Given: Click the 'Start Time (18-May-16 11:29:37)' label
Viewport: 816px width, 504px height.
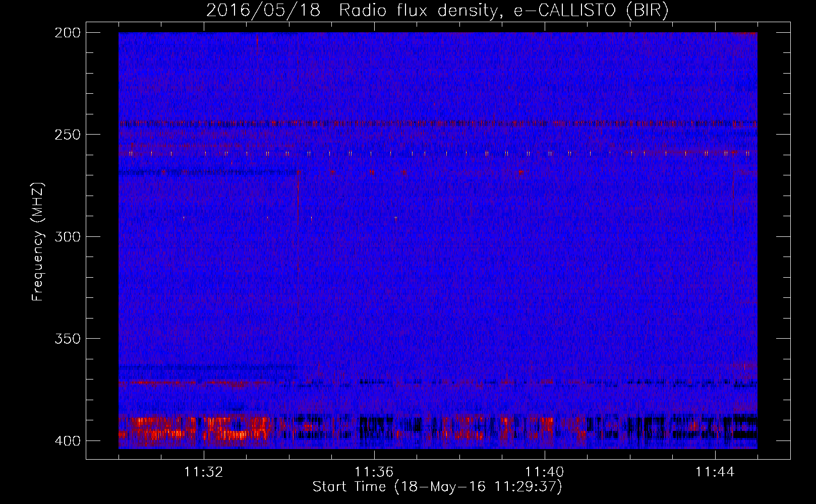Looking at the screenshot, I should 437,487.
